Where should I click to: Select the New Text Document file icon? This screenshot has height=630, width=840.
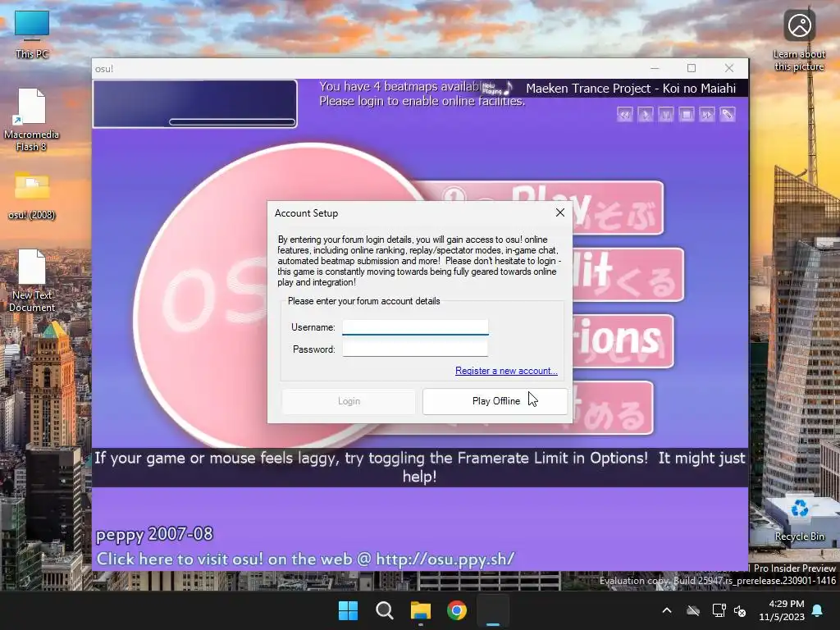(32, 281)
